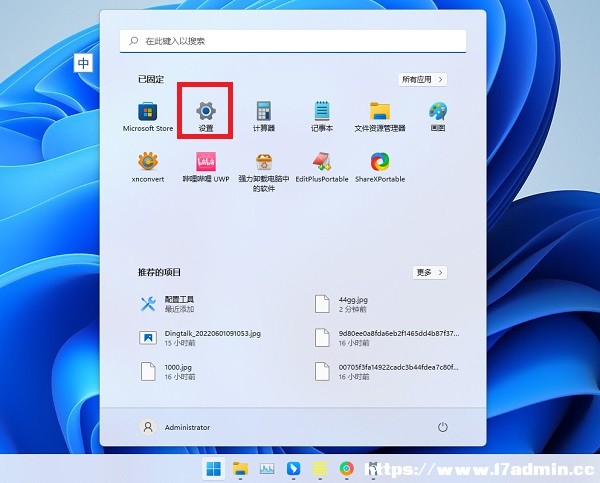600x483 pixels.
Task: Open the performance monitor taskbar icon
Action: pyautogui.click(x=267, y=468)
